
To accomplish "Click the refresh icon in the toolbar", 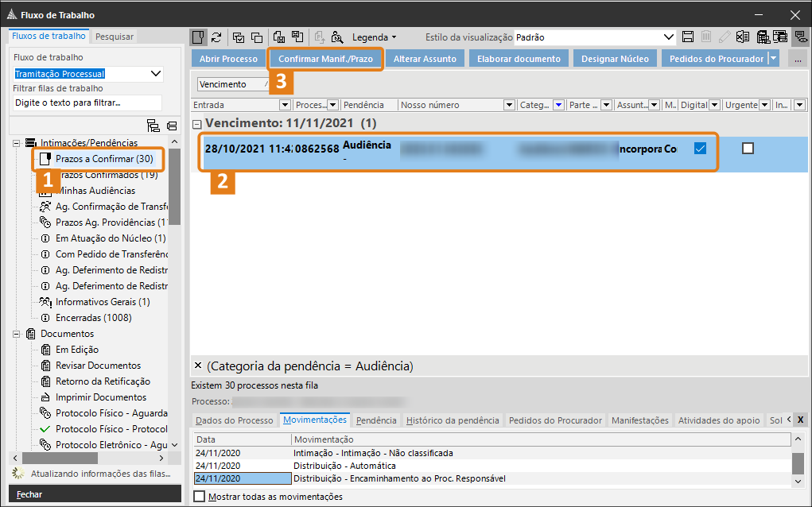I will click(x=216, y=37).
